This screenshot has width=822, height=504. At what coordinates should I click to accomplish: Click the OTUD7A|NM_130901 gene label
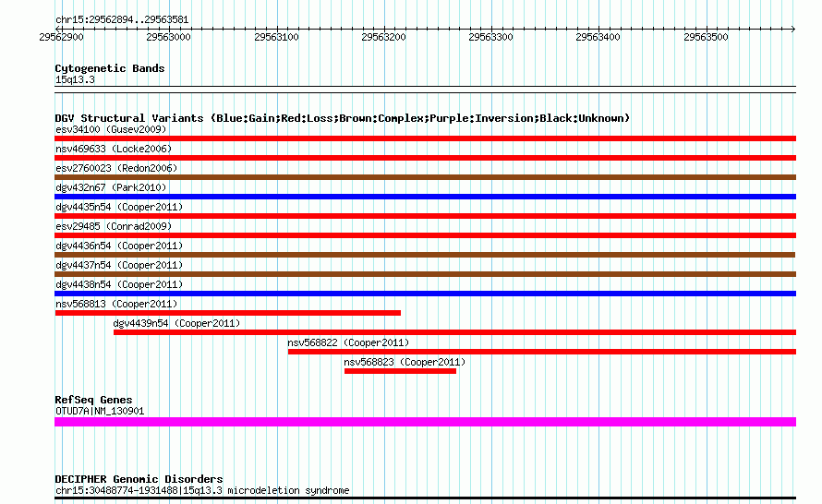pos(100,412)
